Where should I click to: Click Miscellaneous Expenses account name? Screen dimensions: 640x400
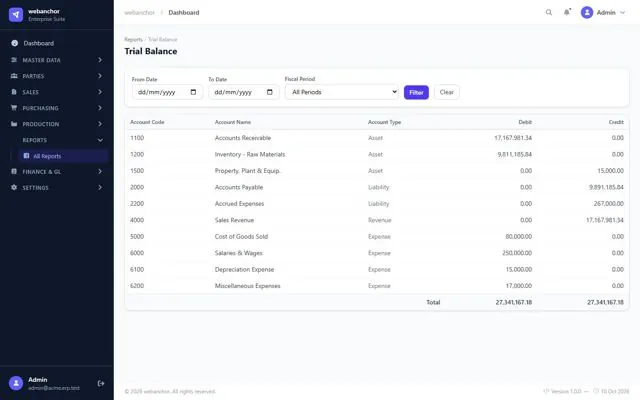247,286
